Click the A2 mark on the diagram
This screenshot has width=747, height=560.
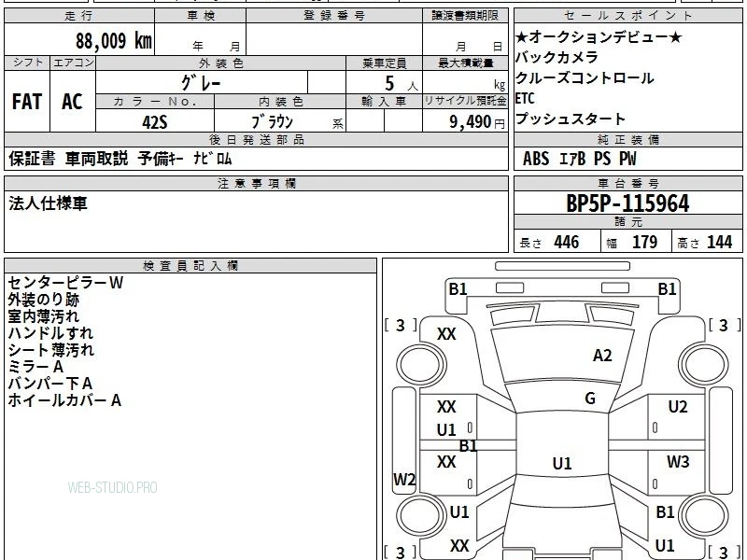coord(602,356)
